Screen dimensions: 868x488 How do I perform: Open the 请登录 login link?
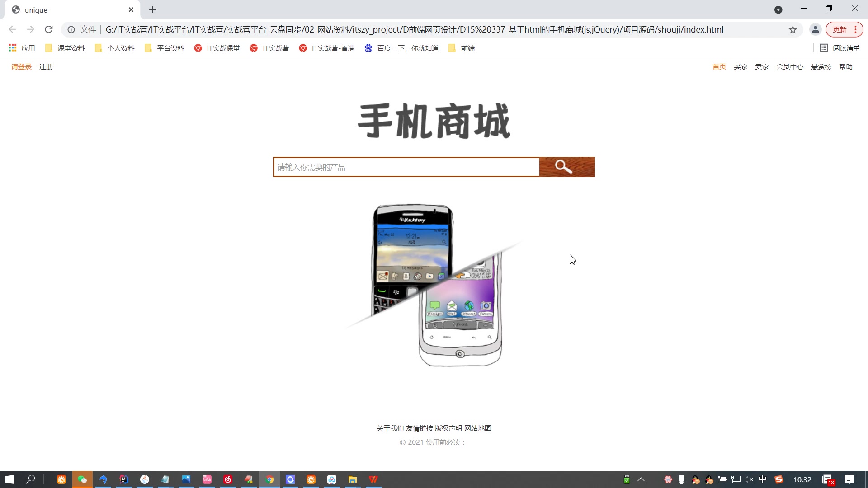point(21,67)
